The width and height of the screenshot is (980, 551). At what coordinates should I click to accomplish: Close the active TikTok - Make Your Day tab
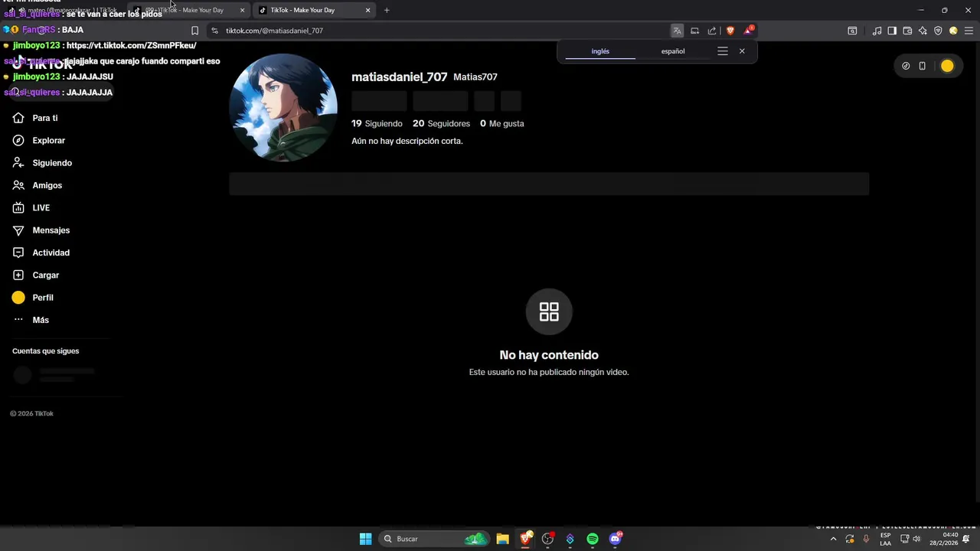click(x=367, y=10)
